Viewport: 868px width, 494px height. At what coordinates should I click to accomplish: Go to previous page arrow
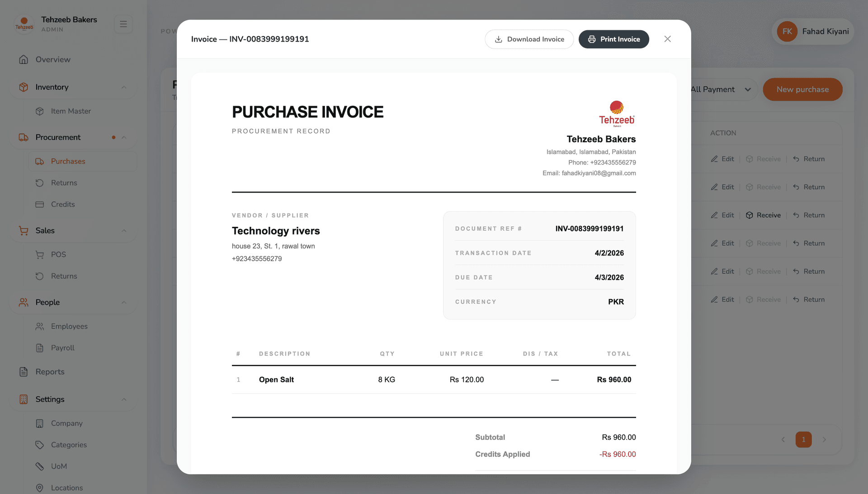click(783, 439)
